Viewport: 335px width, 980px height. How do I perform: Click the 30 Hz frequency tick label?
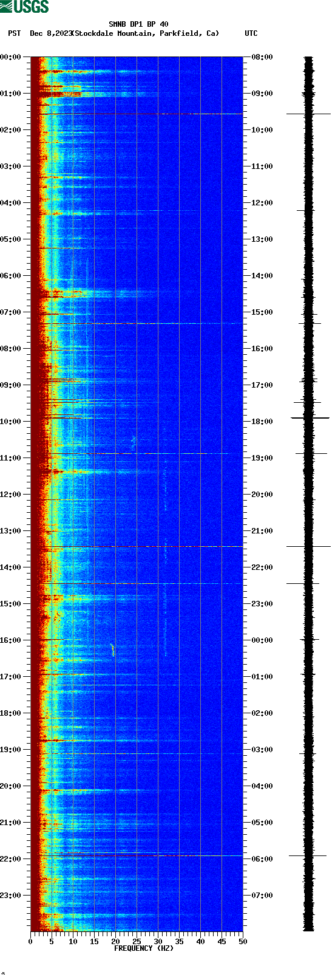tap(158, 942)
